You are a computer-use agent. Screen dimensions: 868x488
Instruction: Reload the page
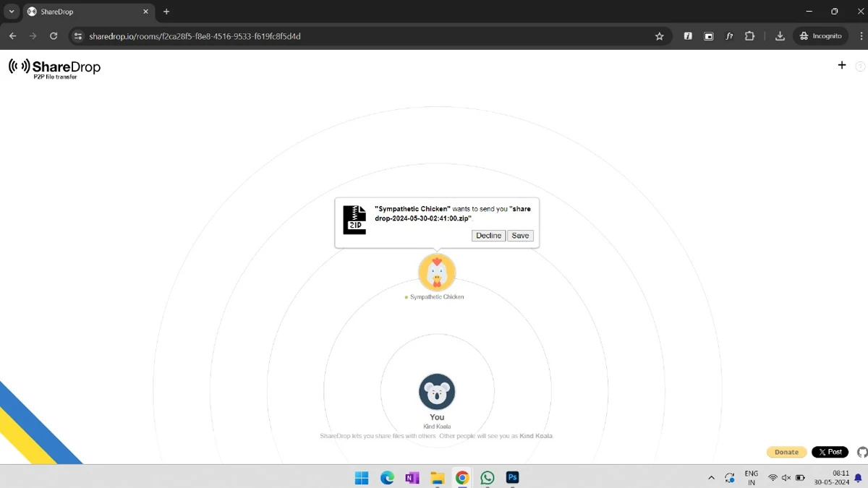(54, 36)
